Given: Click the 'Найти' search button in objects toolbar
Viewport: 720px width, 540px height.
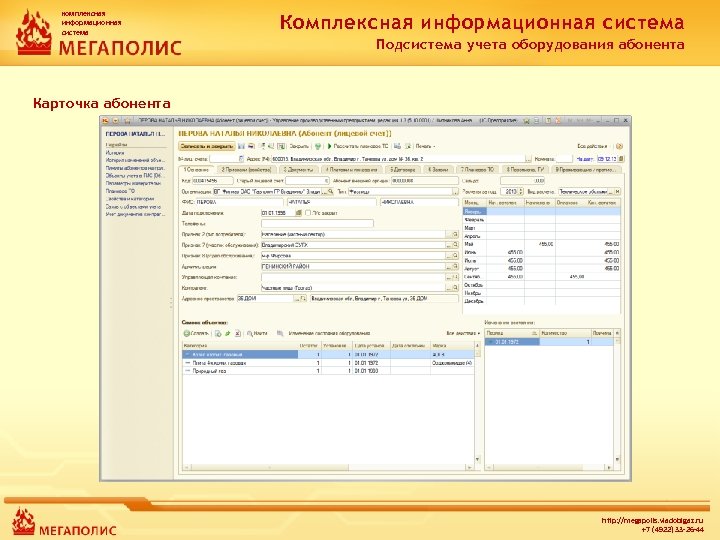Looking at the screenshot, I should point(257,333).
